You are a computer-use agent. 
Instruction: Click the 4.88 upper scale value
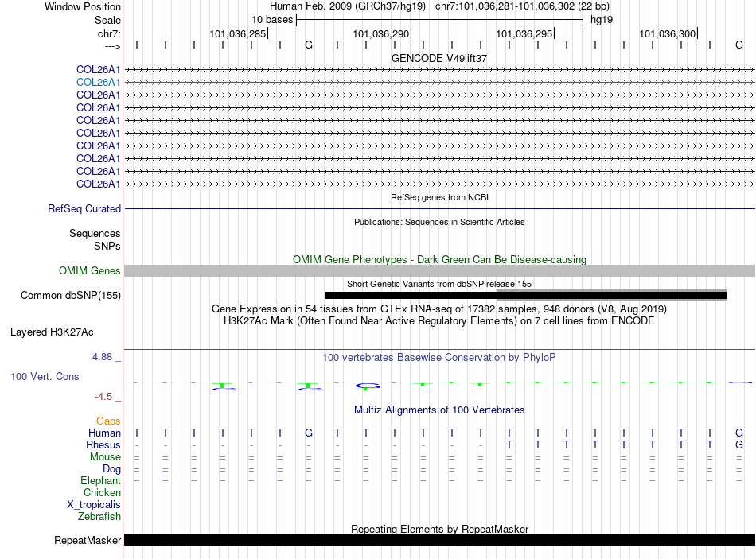[x=102, y=357]
